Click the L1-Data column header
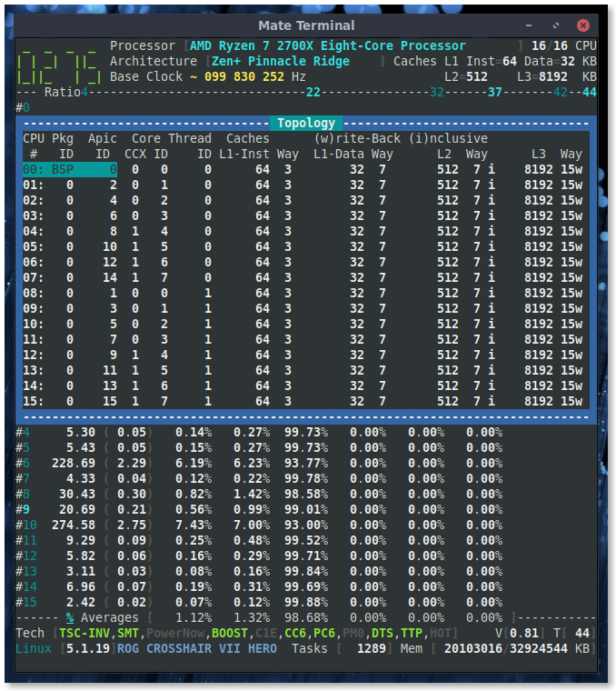 (x=339, y=154)
